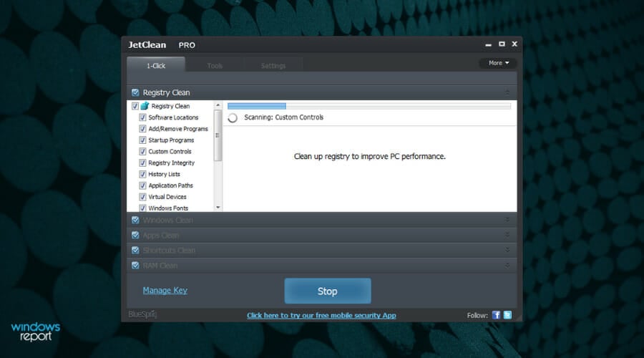Image resolution: width=644 pixels, height=358 pixels.
Task: Select the Startup Programs tree label
Action: (171, 140)
